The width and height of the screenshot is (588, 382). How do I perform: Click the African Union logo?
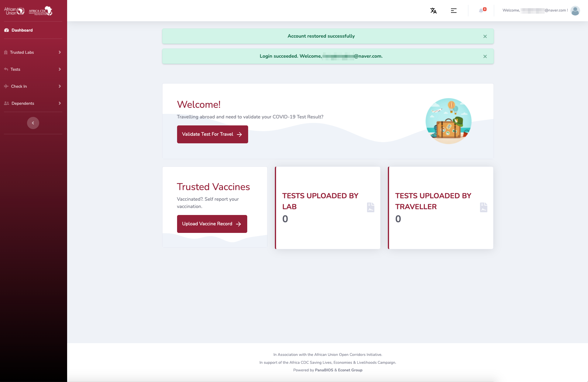coord(14,11)
